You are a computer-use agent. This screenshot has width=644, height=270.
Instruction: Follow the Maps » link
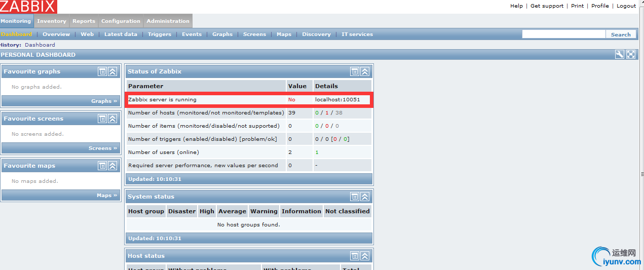pyautogui.click(x=107, y=196)
